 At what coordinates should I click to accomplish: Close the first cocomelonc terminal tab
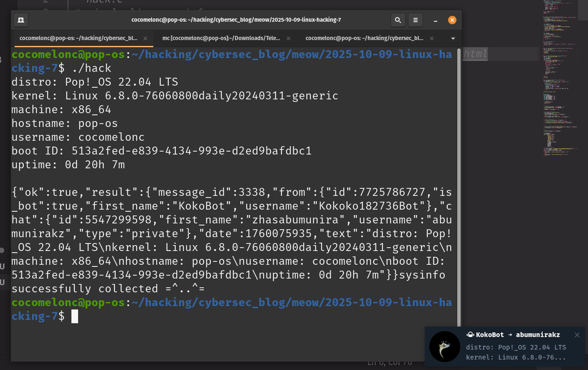(145, 38)
